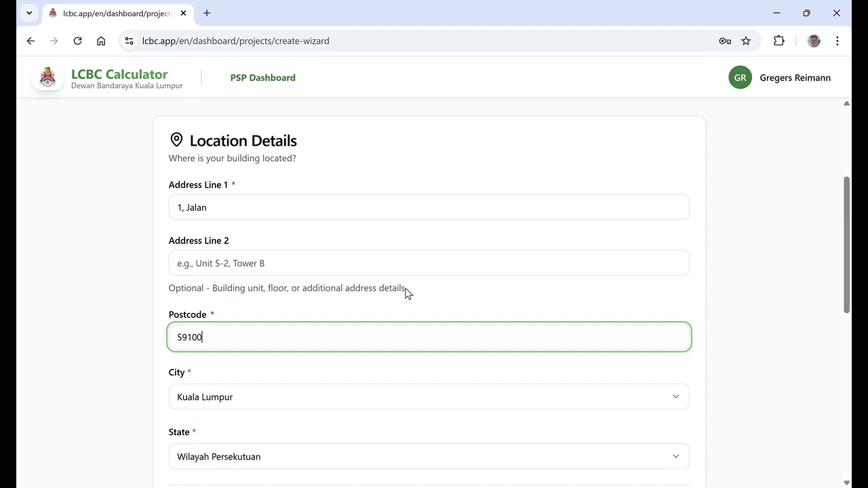Go back to previous page
The image size is (868, 488).
[x=31, y=41]
